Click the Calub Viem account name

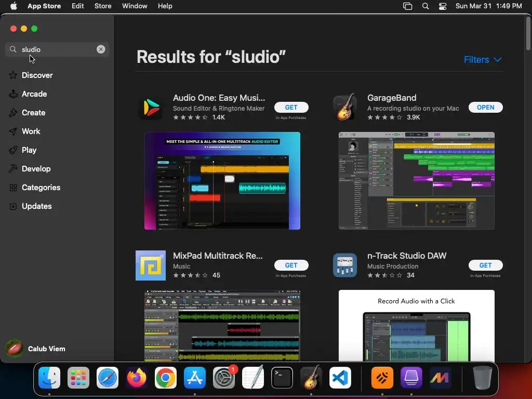point(46,349)
